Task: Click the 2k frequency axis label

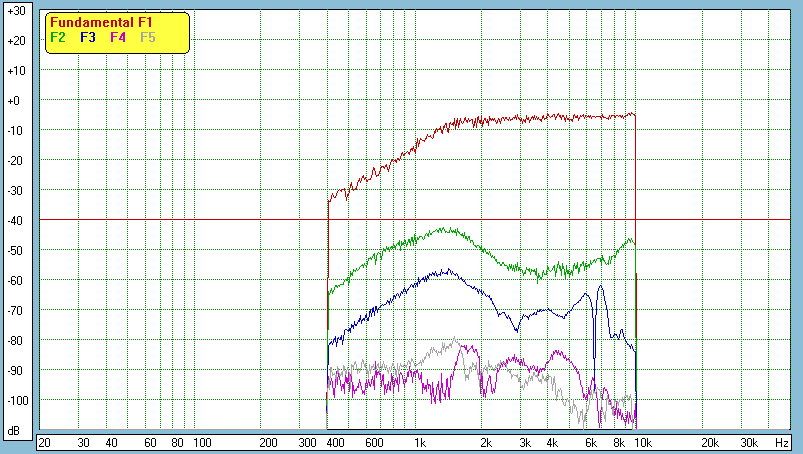Action: (486, 442)
